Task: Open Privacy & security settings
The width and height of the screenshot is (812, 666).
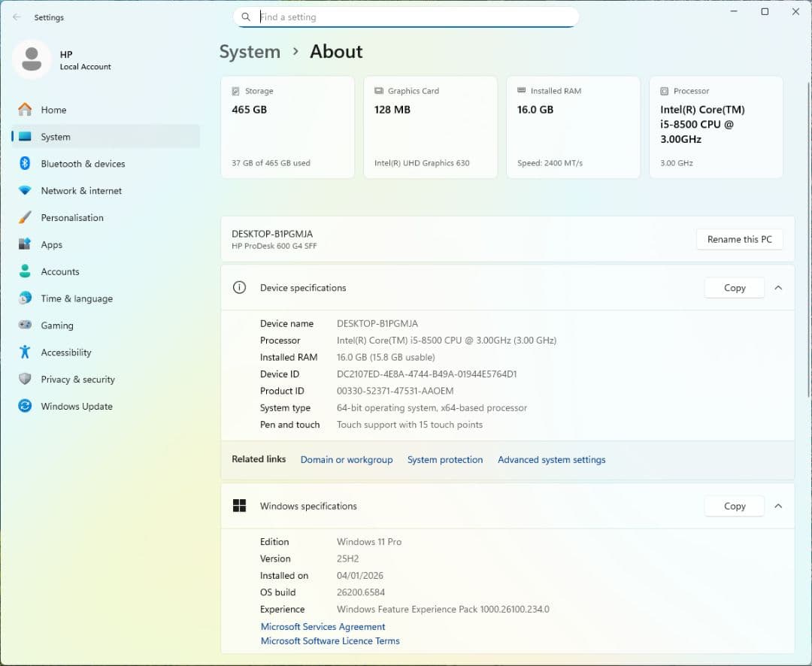Action: (x=77, y=379)
